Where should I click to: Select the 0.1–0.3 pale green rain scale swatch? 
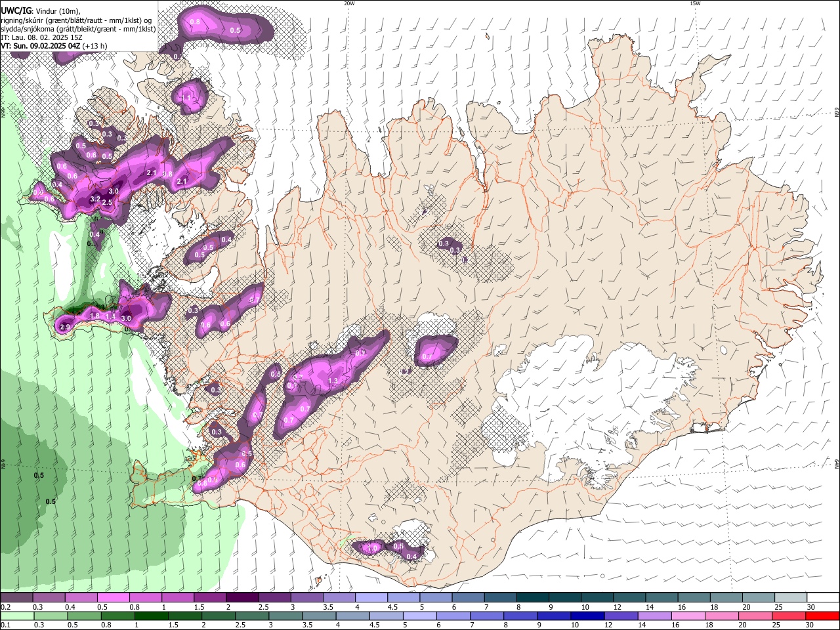point(17,616)
